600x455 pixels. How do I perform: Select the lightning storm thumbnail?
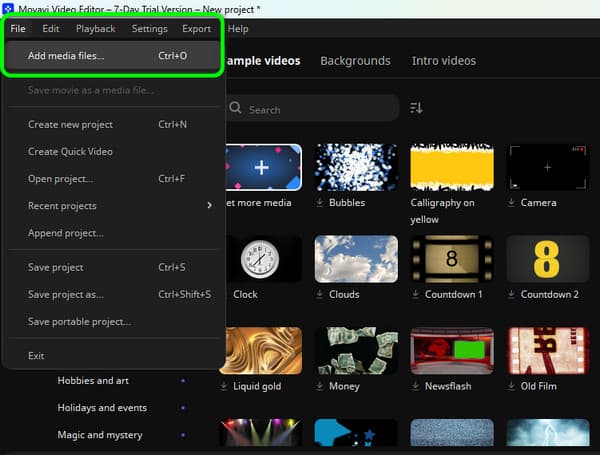point(548,432)
